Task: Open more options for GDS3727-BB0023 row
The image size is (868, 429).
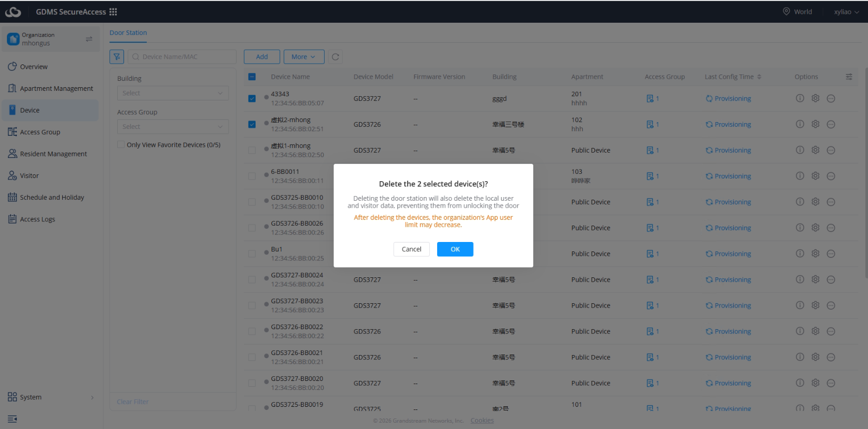Action: 831,305
